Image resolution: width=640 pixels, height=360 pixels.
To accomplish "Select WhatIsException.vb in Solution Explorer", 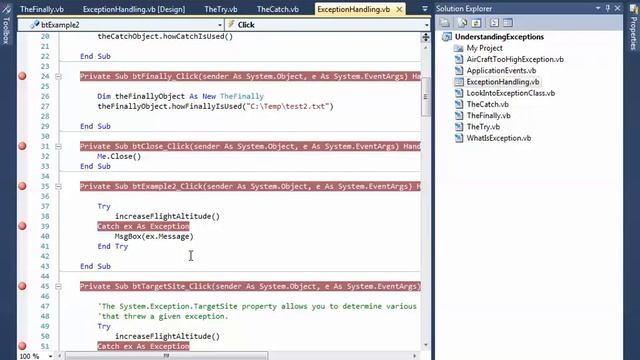I will pyautogui.click(x=499, y=138).
